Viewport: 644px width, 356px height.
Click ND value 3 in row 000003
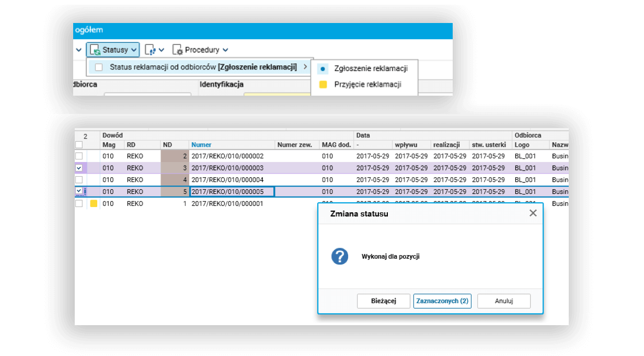pos(175,168)
